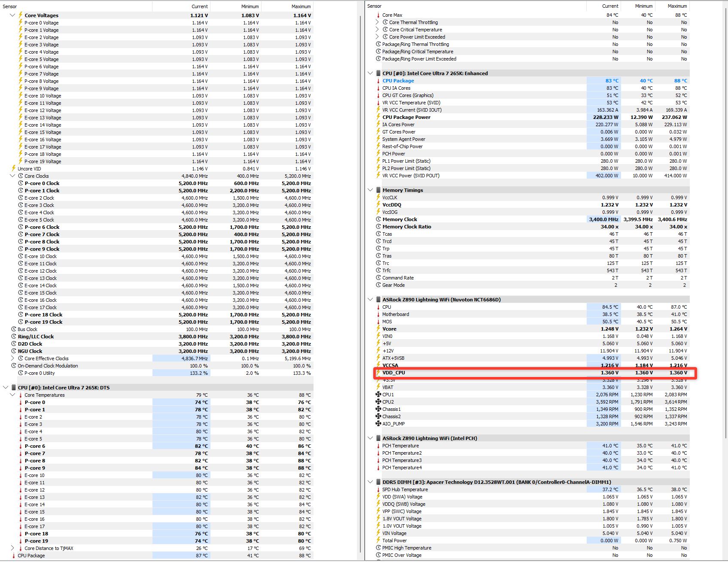Select the D2D Clock row
Screen dimensions: 728x562
pos(157,344)
